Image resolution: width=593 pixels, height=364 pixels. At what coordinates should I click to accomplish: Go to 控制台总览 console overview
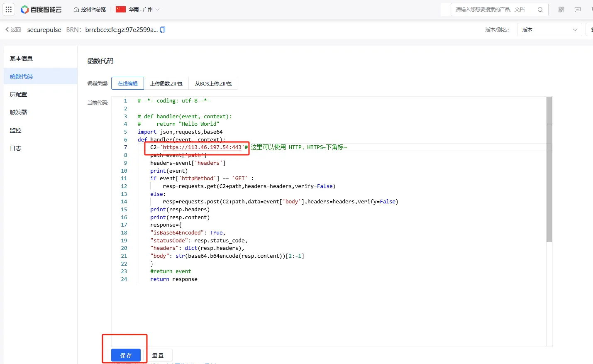tap(90, 9)
